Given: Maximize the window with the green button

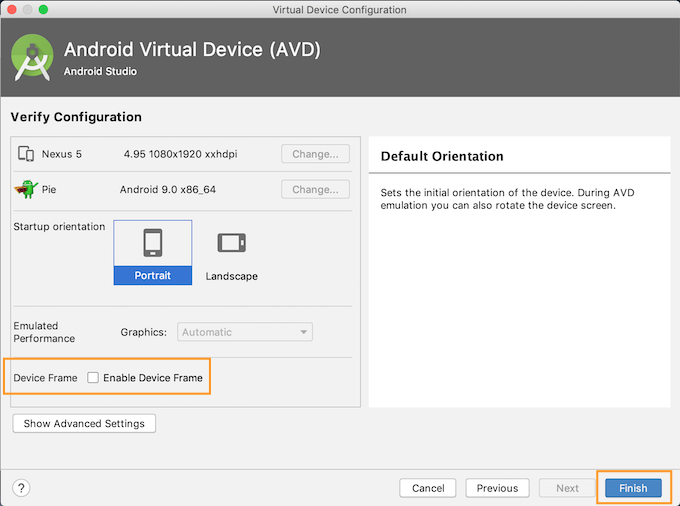Looking at the screenshot, I should pyautogui.click(x=43, y=10).
